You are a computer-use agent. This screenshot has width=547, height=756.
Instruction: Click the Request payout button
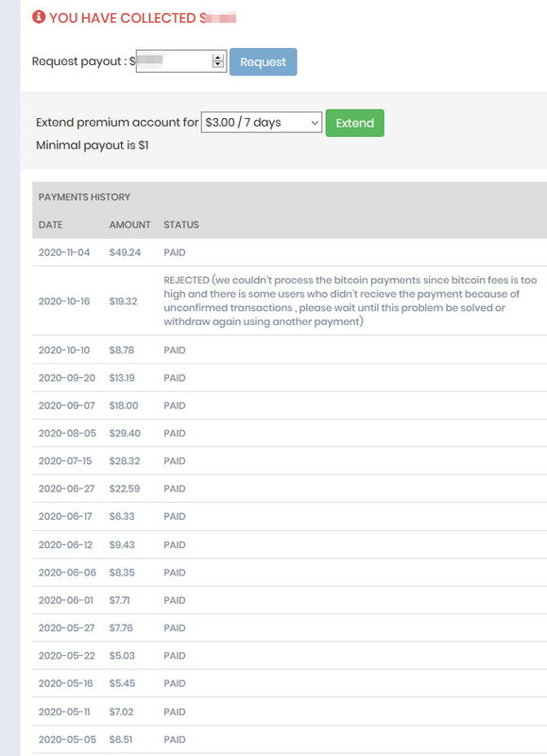264,61
